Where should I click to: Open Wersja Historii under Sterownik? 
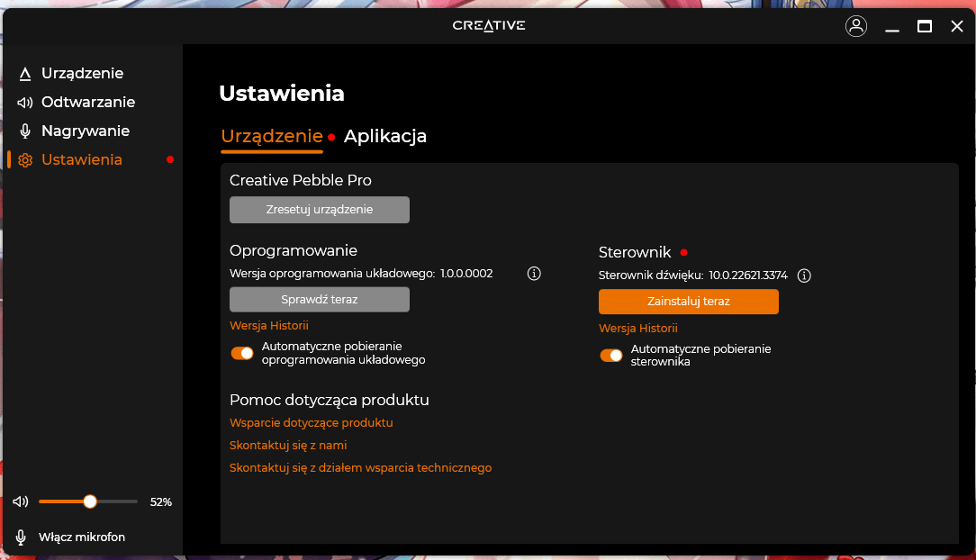tap(638, 328)
